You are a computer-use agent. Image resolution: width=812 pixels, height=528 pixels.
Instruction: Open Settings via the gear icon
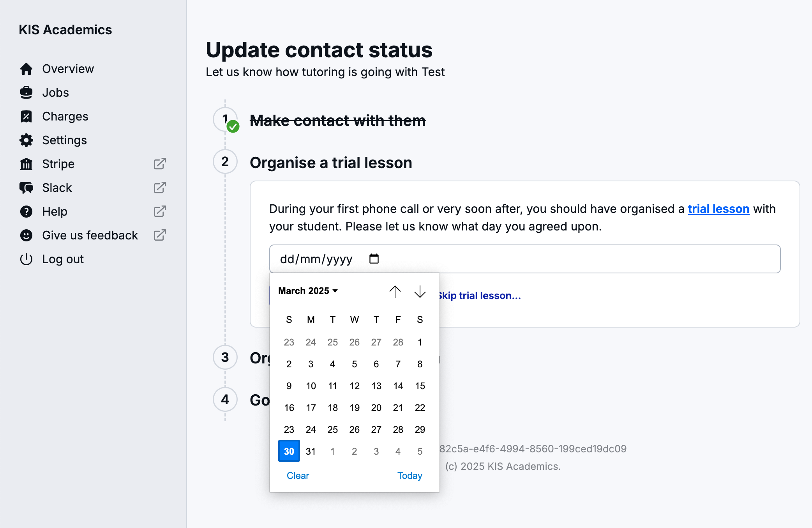coord(26,140)
